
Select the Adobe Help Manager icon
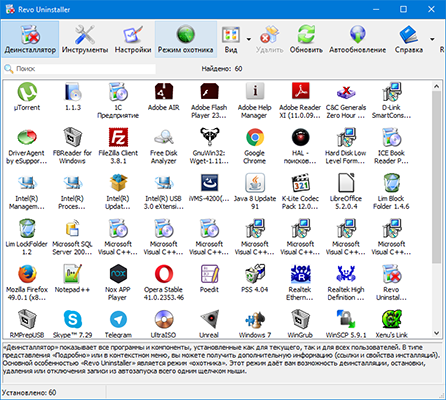(x=255, y=92)
